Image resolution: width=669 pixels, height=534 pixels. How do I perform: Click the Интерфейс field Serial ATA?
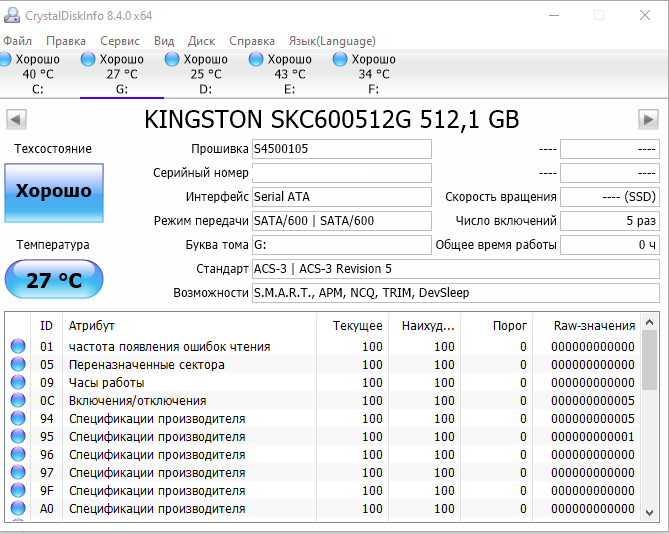point(342,197)
